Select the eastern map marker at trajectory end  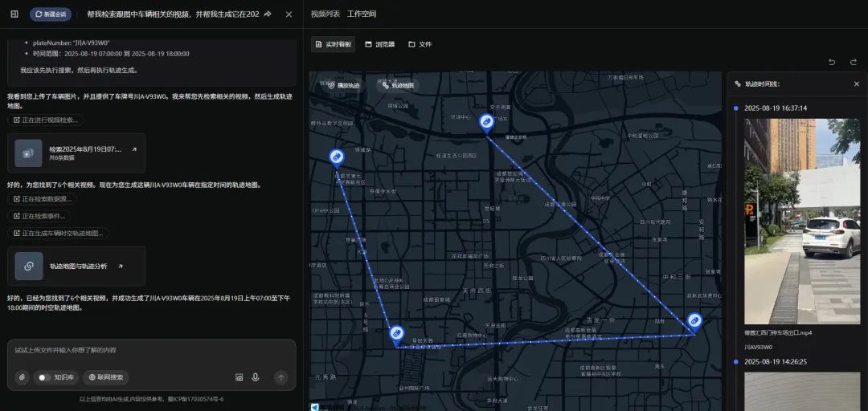point(694,323)
